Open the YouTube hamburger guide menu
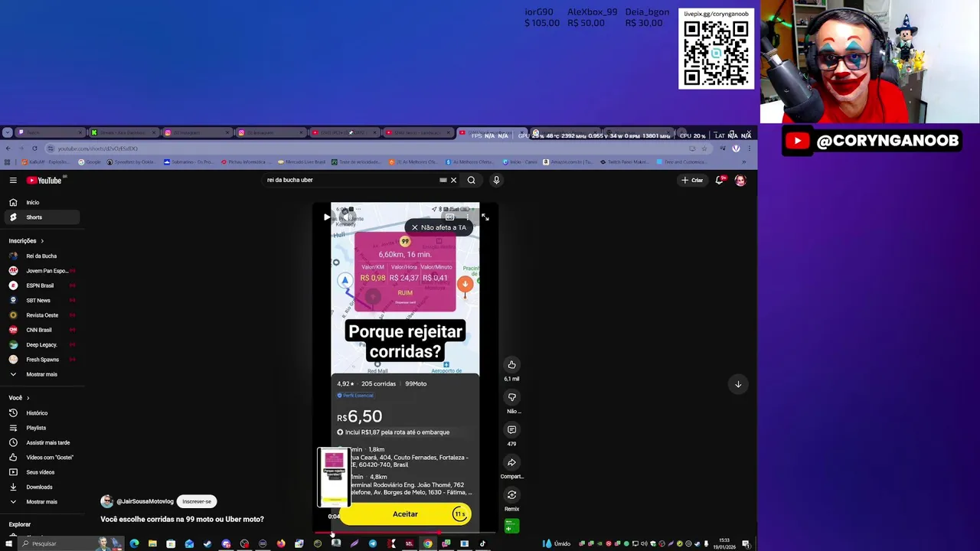Viewport: 980px width, 551px height. [x=13, y=181]
